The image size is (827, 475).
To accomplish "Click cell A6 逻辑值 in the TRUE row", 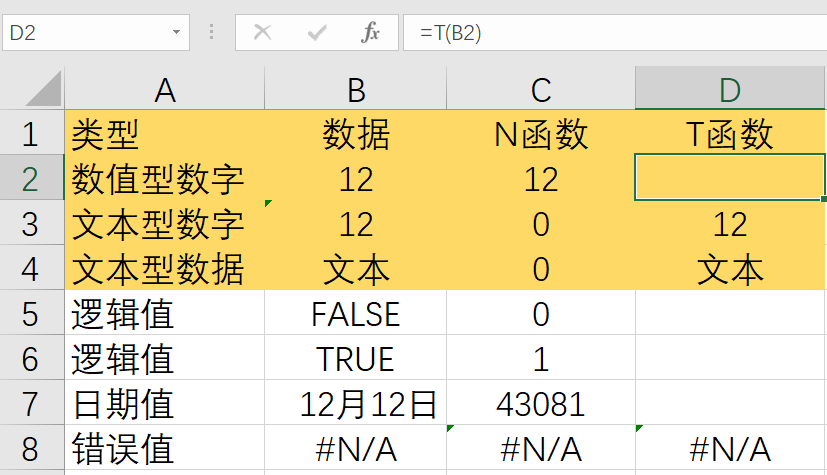I will pyautogui.click(x=165, y=357).
